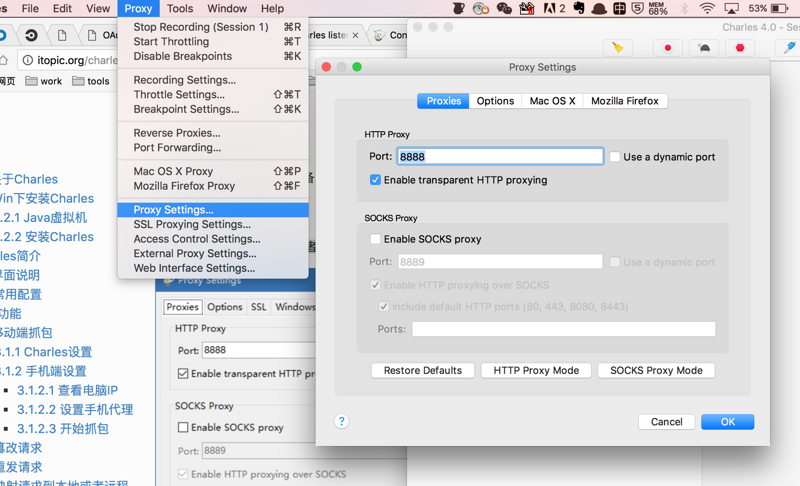Toggle the round red record button in Charles toolbar
800x486 pixels.
click(667, 48)
